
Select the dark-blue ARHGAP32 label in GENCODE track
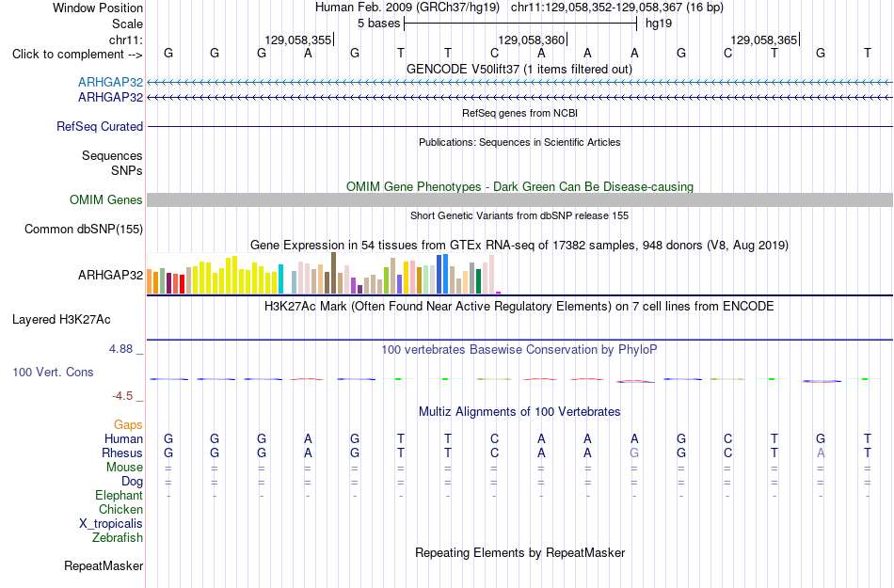click(x=111, y=98)
